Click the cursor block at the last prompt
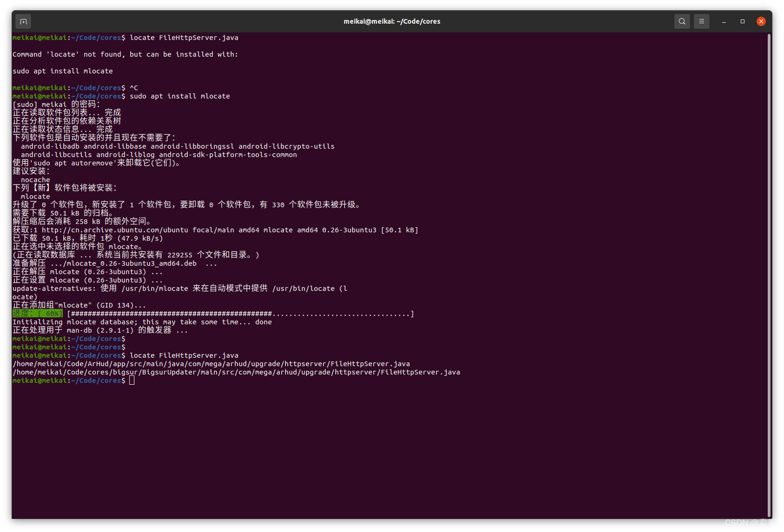The height and width of the screenshot is (532, 784). tap(132, 381)
